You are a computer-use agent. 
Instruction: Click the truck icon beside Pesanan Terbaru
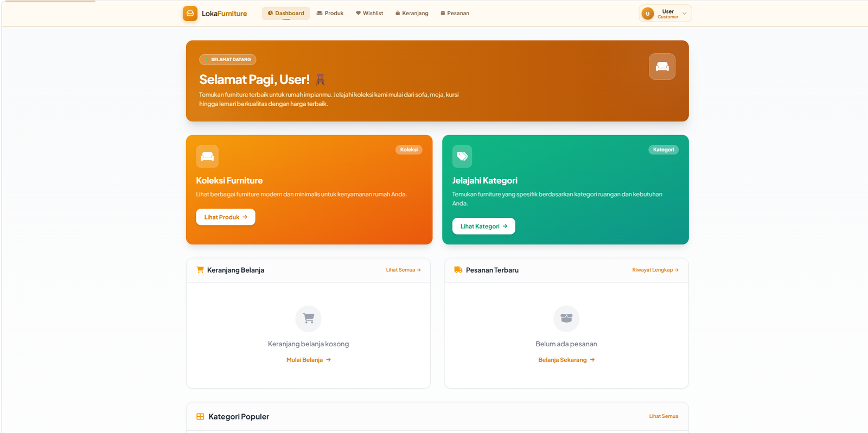coord(458,270)
